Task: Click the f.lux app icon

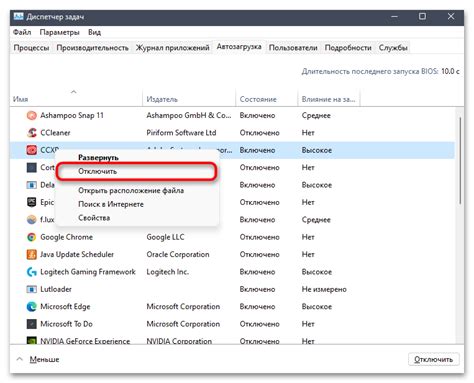Action: click(31, 219)
